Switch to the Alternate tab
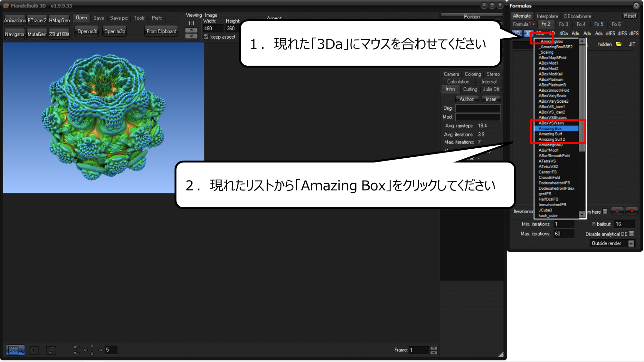 point(522,16)
